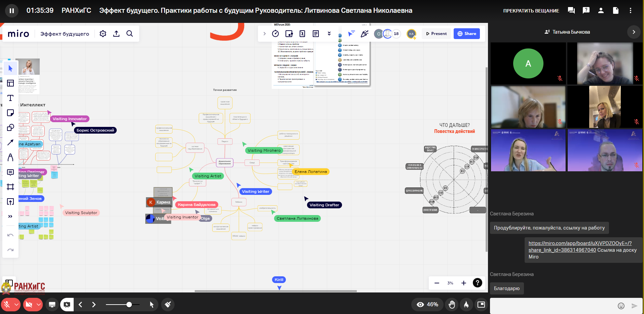Open the chat panel icon in header
Screen dimensions: 644x314
(571, 10)
